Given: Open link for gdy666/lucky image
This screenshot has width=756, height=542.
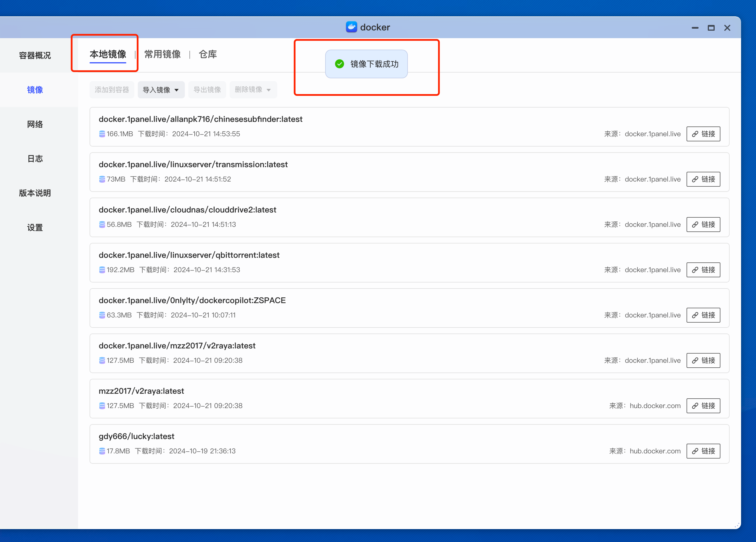Looking at the screenshot, I should point(703,451).
